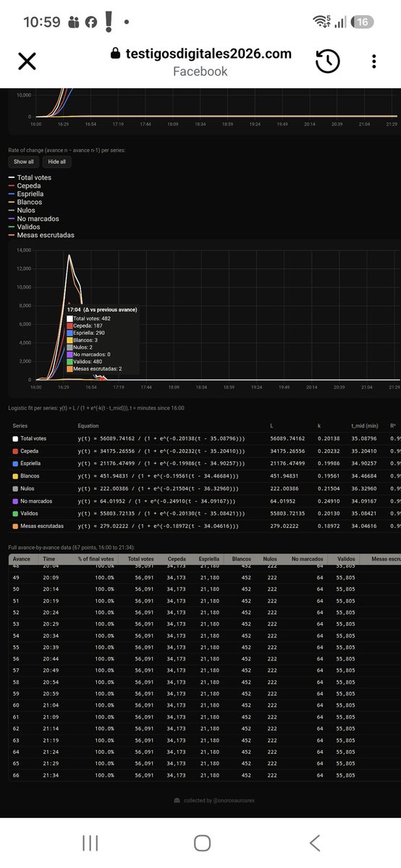Click the Series header in logistic fit table

(20, 425)
